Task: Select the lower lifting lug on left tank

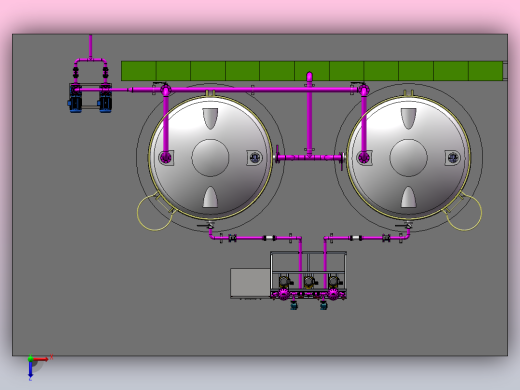Action: [210, 197]
